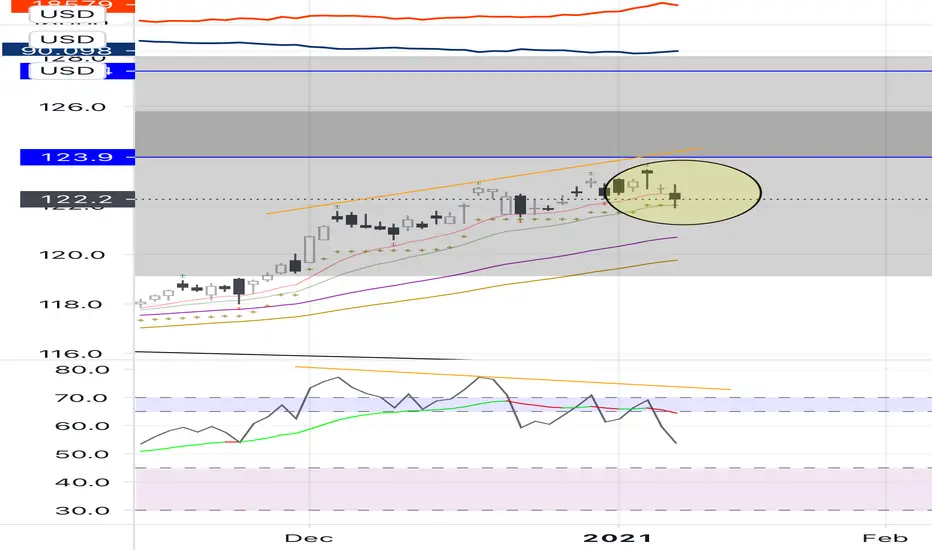Image resolution: width=932 pixels, height=550 pixels.
Task: Click the 80.0 oscillator axis value
Action: pos(82,370)
